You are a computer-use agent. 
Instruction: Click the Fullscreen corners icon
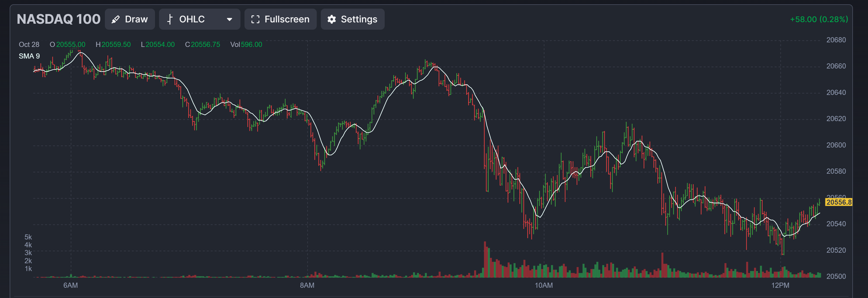point(256,19)
